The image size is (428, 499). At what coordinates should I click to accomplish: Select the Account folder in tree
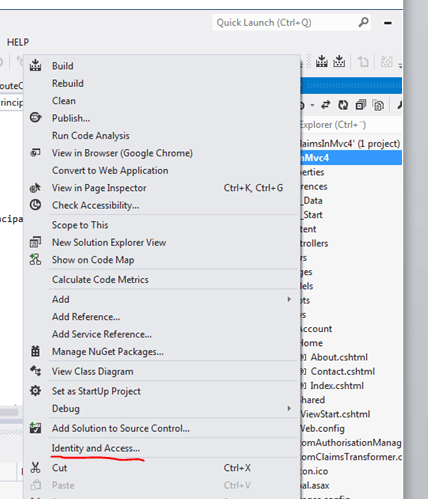[x=316, y=329]
